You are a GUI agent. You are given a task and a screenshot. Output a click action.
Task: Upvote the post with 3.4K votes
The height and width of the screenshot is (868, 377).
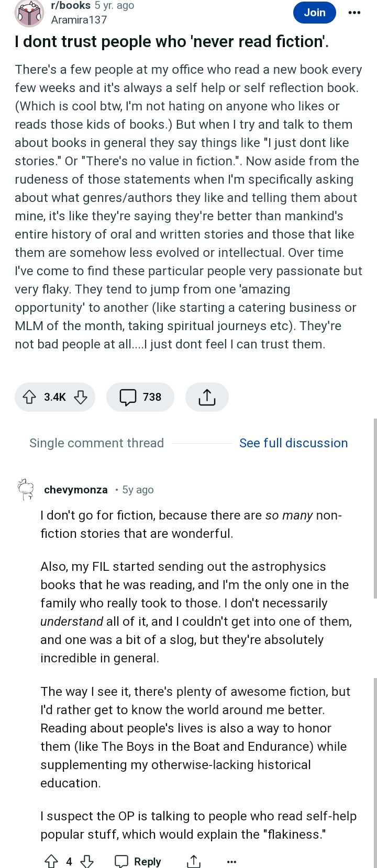pyautogui.click(x=29, y=397)
